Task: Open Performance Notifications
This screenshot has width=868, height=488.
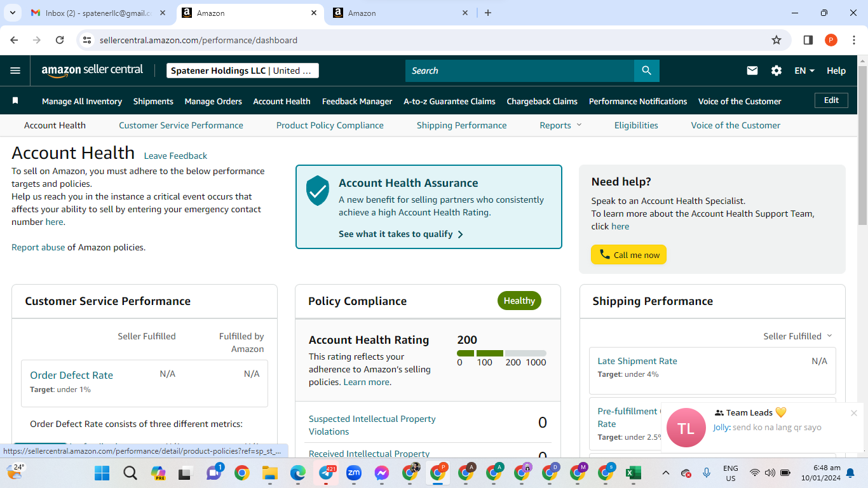Action: 638,101
